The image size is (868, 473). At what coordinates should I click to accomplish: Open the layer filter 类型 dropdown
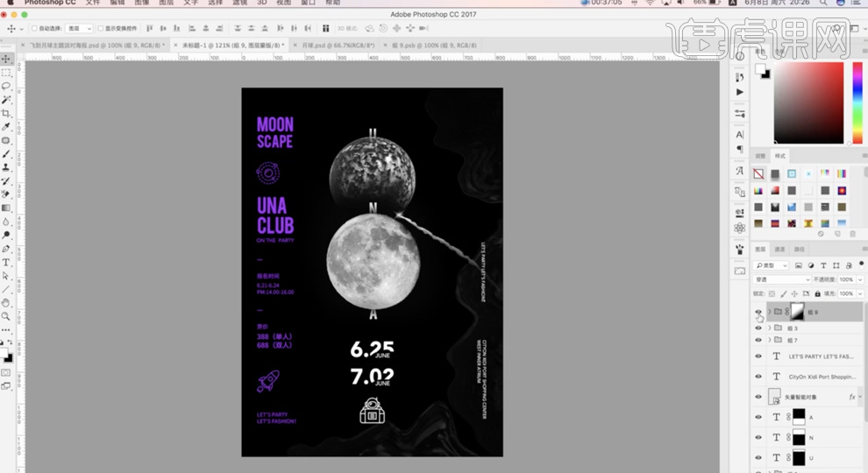tap(772, 265)
